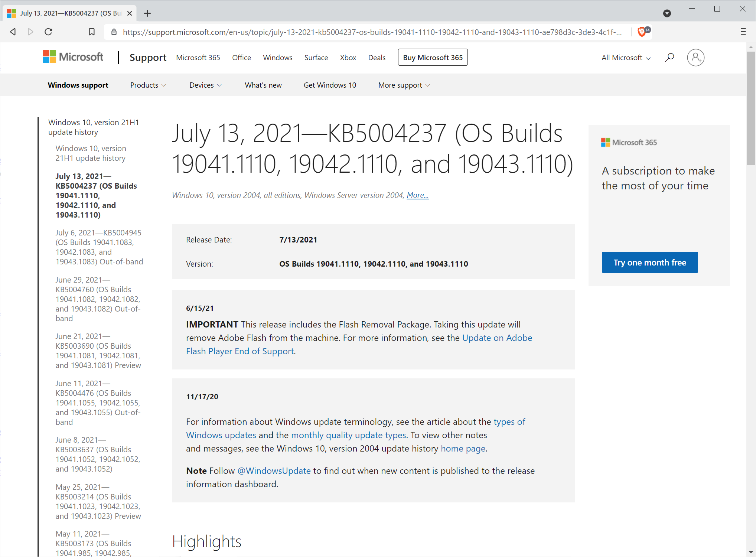Open @WindowsUpdate Twitter link
This screenshot has width=756, height=557.
tap(274, 471)
